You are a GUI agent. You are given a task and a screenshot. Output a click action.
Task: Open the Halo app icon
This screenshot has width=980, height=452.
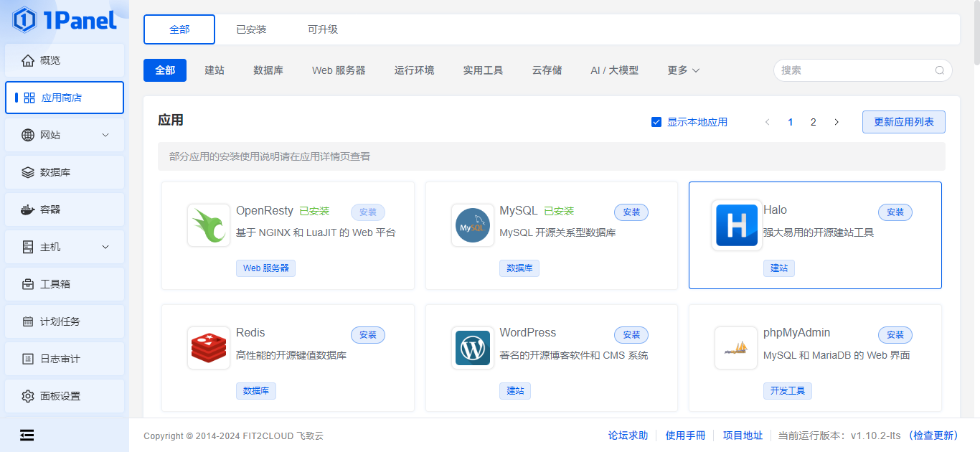pos(736,225)
